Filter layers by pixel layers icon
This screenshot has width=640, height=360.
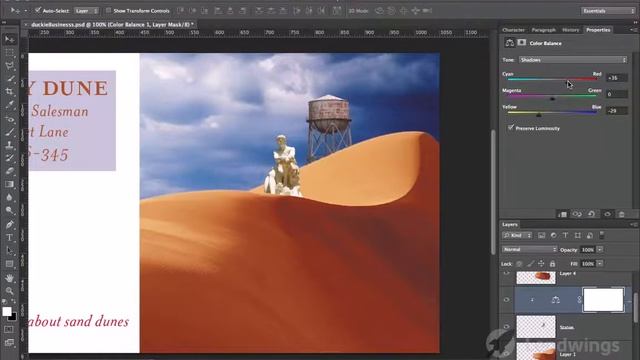pyautogui.click(x=542, y=236)
